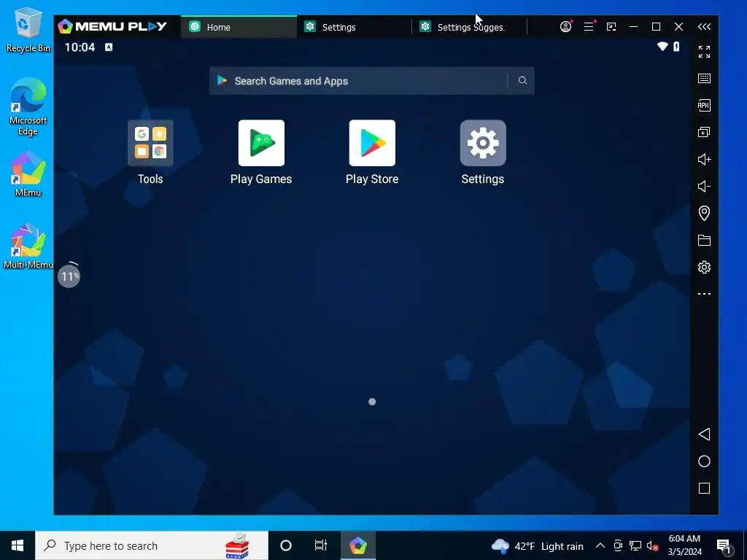Click the muted volume tray icon
Viewport: 747px width, 560px height.
tap(652, 545)
